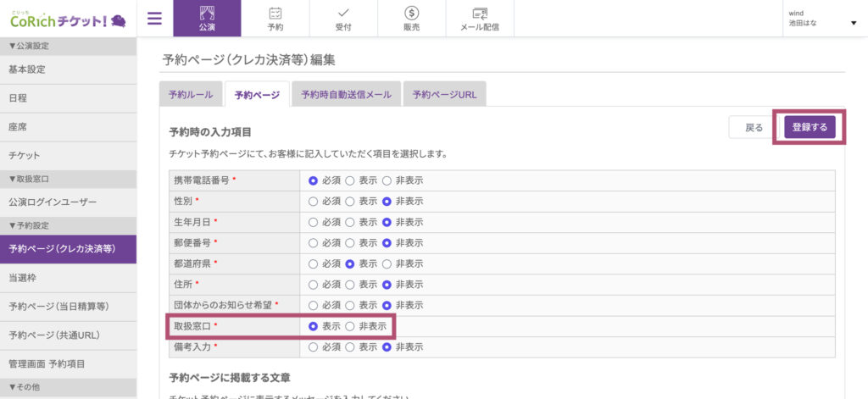The width and height of the screenshot is (868, 399).
Task: Collapse the ▼予約設定 sidebar section
Action: click(68, 225)
